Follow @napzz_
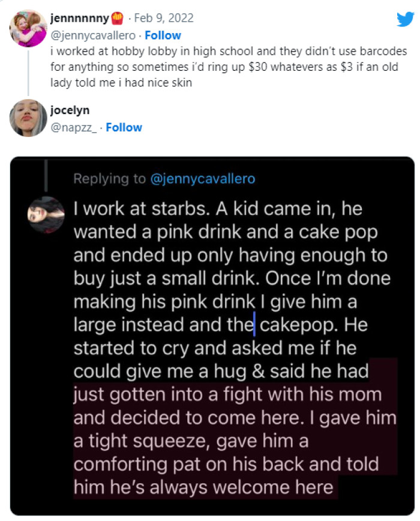Viewport: 420px width, 521px height. [124, 127]
